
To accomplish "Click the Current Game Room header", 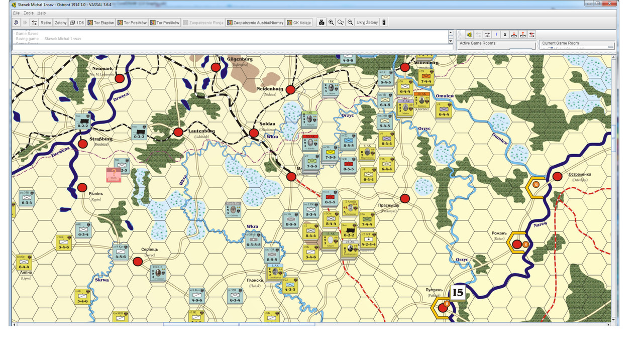I will [561, 43].
